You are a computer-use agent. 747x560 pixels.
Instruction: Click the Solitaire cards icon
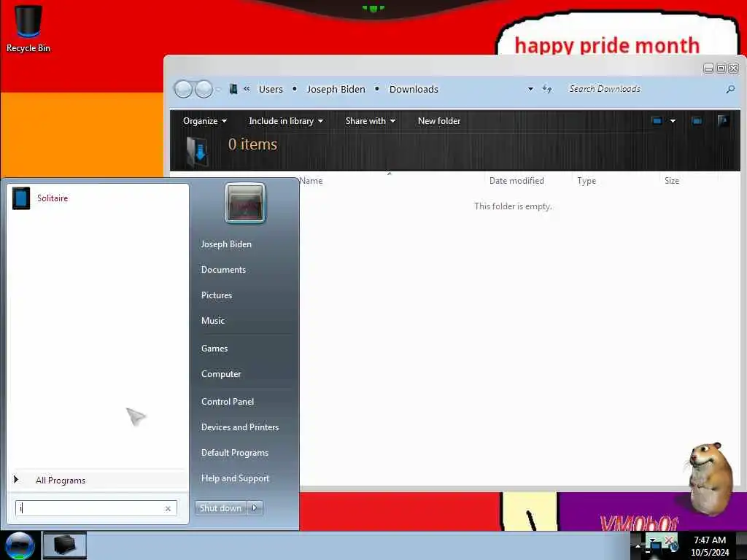click(21, 198)
